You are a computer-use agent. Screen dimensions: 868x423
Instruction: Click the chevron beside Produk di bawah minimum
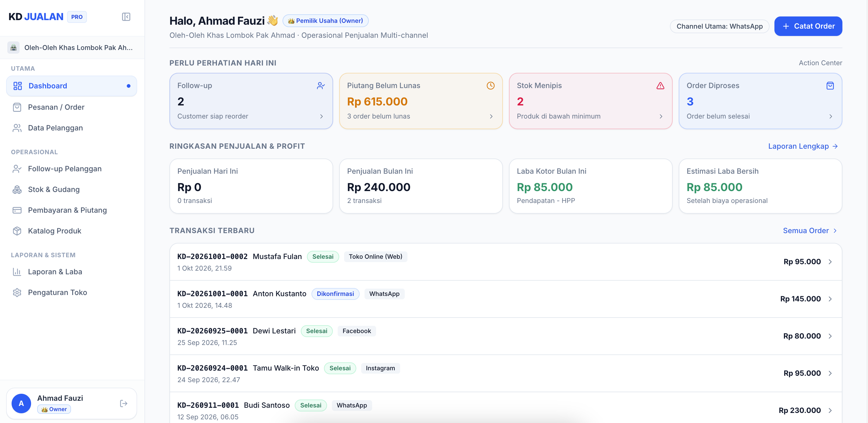[x=661, y=116]
